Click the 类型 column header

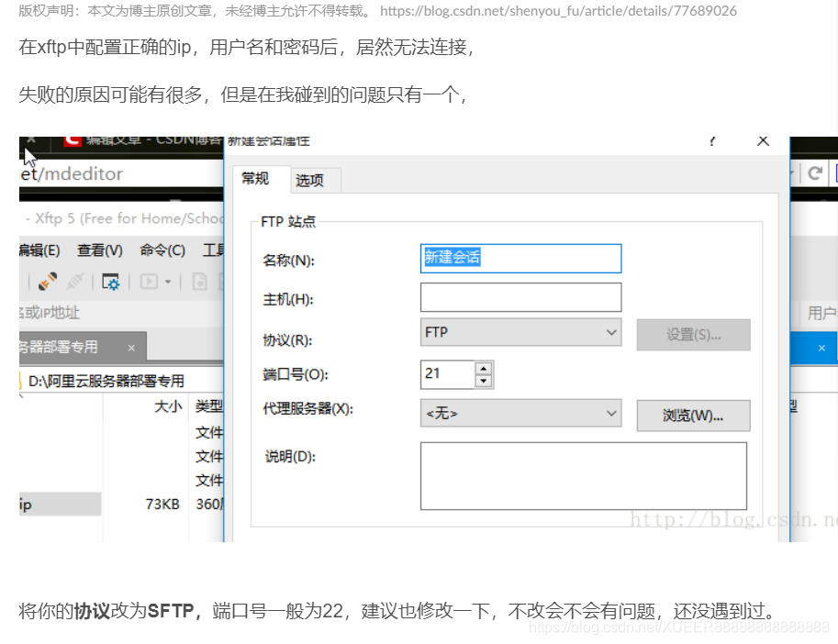click(209, 406)
